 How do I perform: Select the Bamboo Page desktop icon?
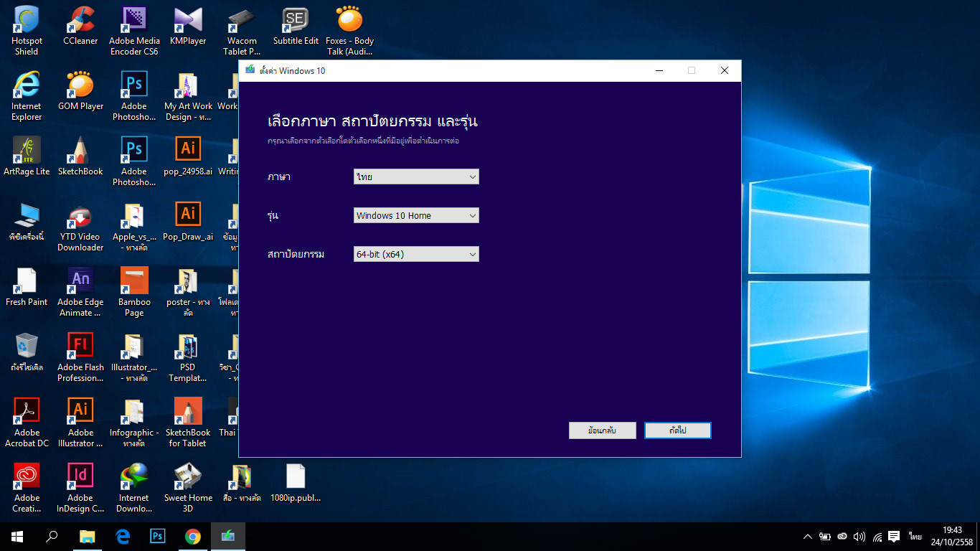point(134,292)
